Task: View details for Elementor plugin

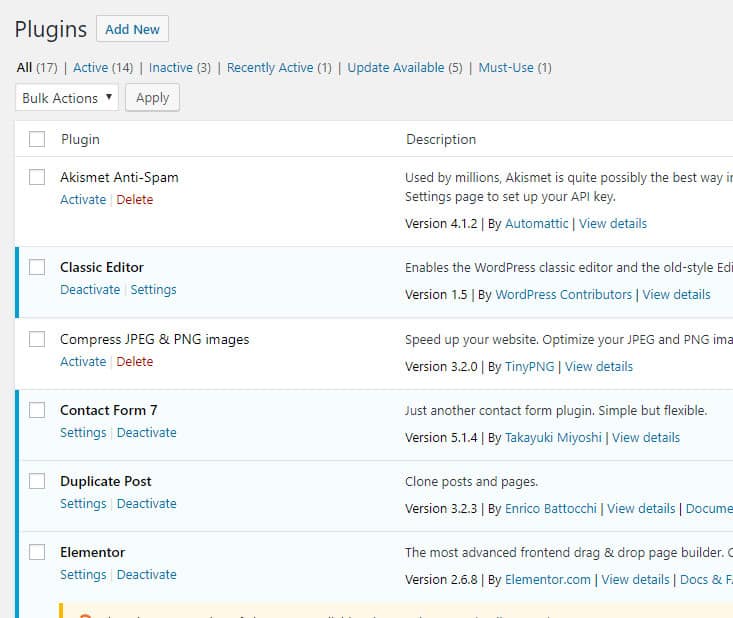Action: pyautogui.click(x=635, y=580)
